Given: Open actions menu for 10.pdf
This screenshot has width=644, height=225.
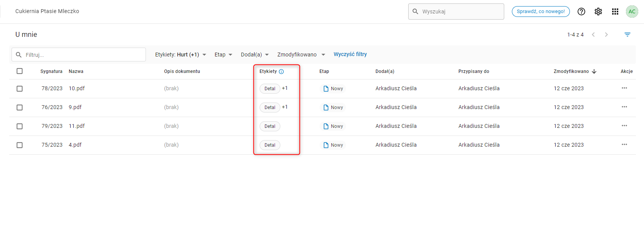Looking at the screenshot, I should 624,88.
